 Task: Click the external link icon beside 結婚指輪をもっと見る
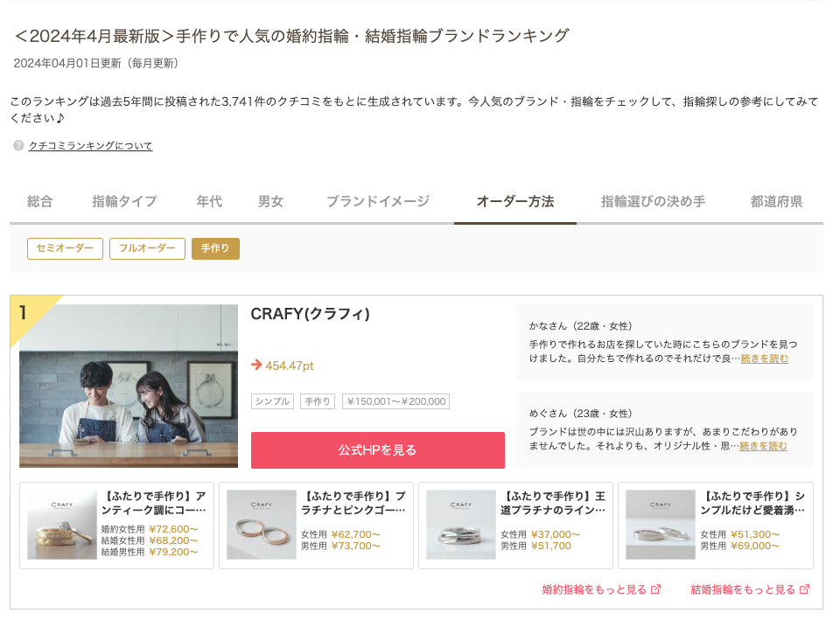[x=805, y=589]
